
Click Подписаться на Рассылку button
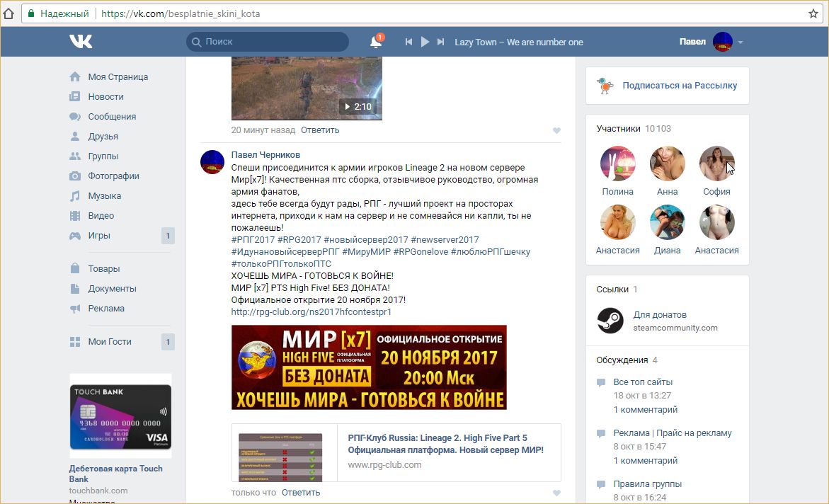[679, 86]
